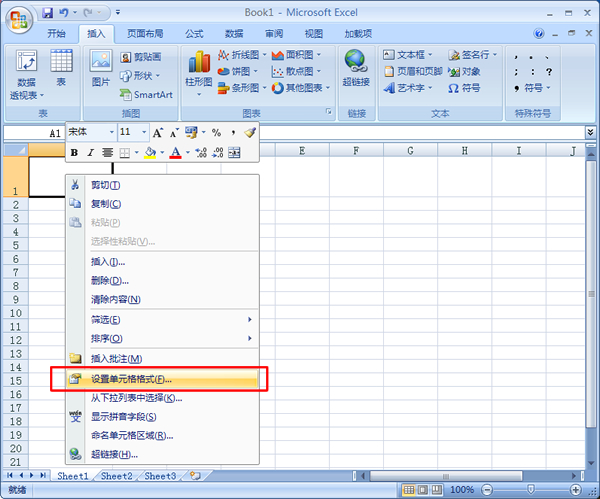Click the Office button logo
Screen dimensions: 600x499
click(19, 19)
